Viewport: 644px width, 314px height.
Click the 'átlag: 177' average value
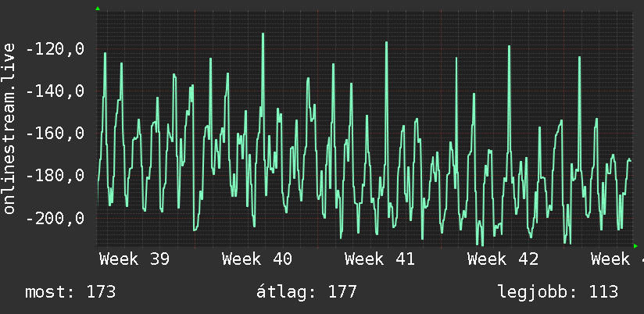306,292
